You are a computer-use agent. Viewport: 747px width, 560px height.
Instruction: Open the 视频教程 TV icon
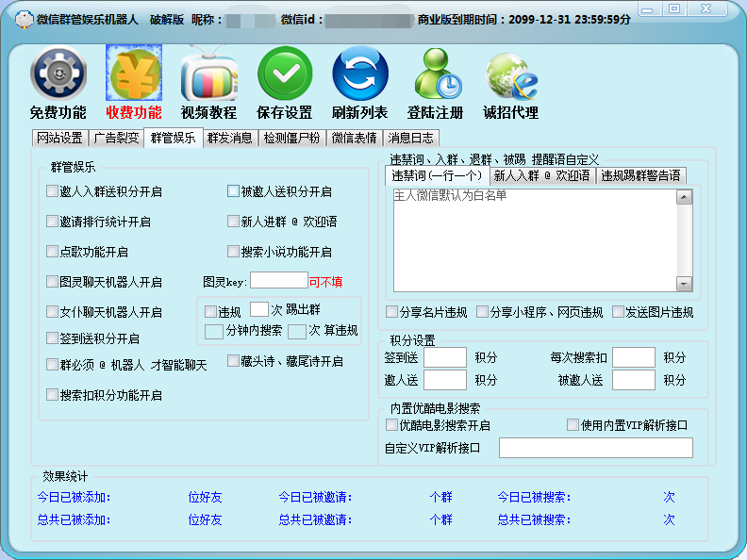point(209,74)
